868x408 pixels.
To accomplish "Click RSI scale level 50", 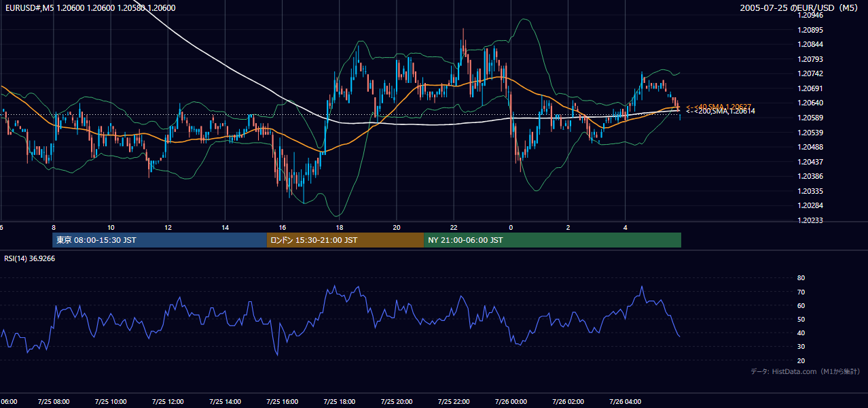I will pos(801,319).
